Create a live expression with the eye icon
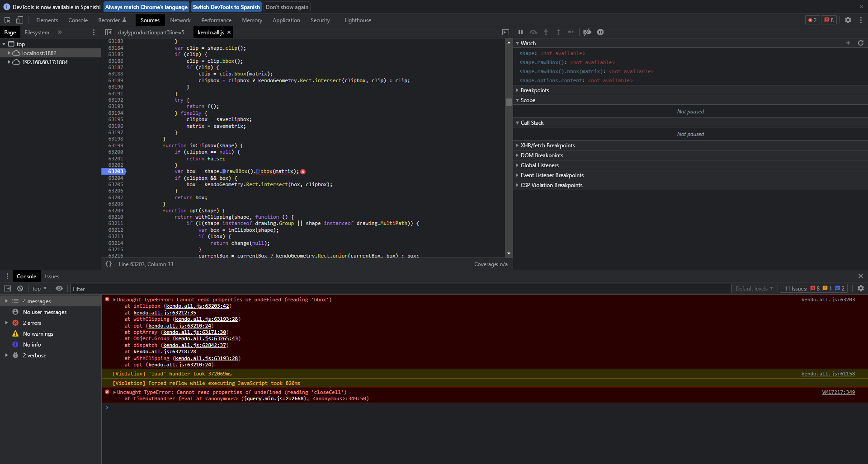Screen dimensions: 868x464 pos(59,288)
